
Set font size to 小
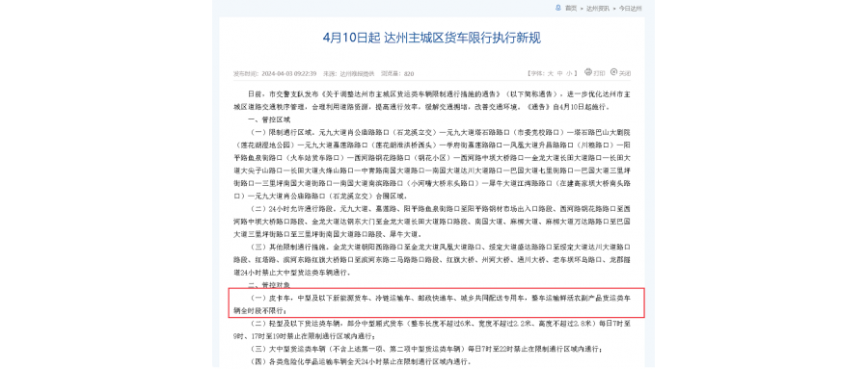569,73
